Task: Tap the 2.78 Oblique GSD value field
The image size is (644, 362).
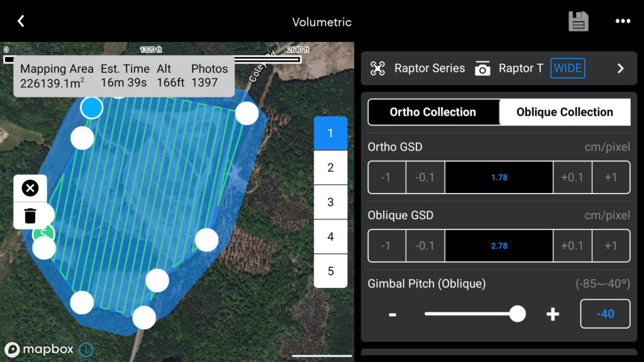Action: (x=499, y=245)
